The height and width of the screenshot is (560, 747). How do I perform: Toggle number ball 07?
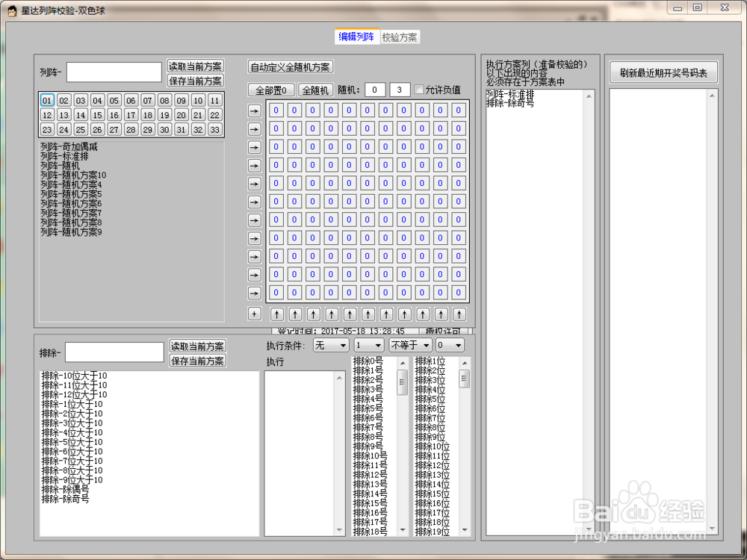[x=148, y=100]
